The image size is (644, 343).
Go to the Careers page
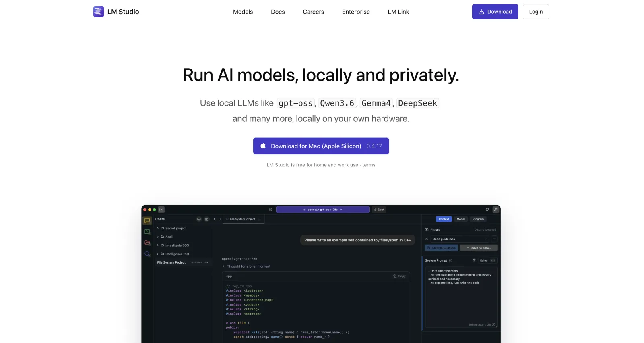point(314,12)
